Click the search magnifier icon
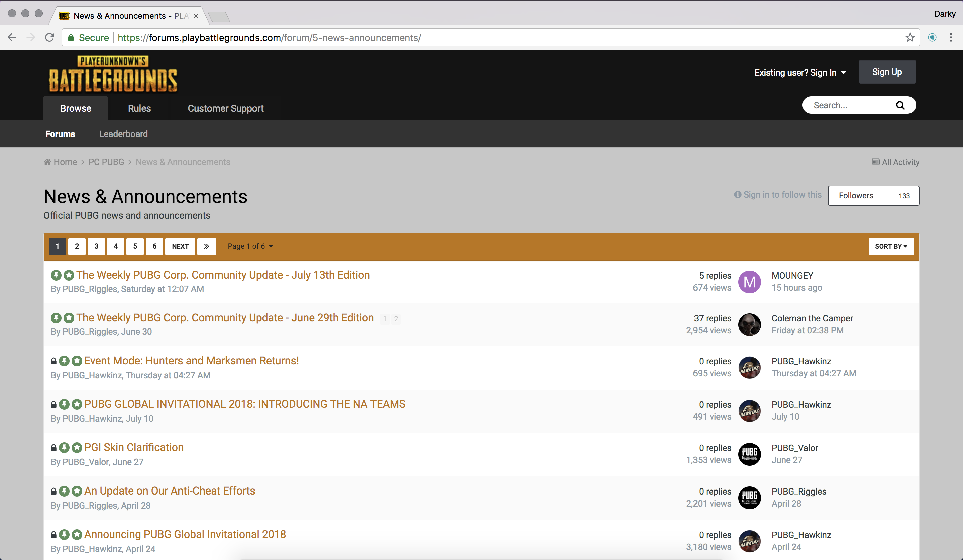The height and width of the screenshot is (560, 963). tap(900, 106)
